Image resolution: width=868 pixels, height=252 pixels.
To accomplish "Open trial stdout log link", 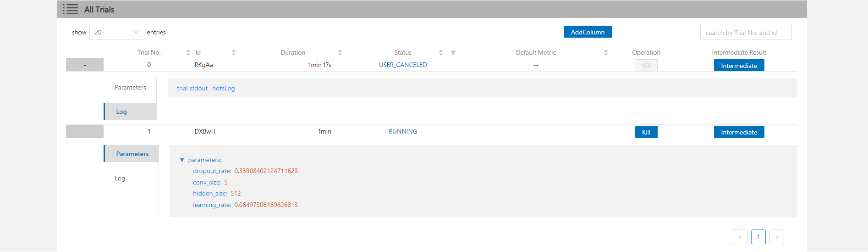I will pyautogui.click(x=192, y=88).
